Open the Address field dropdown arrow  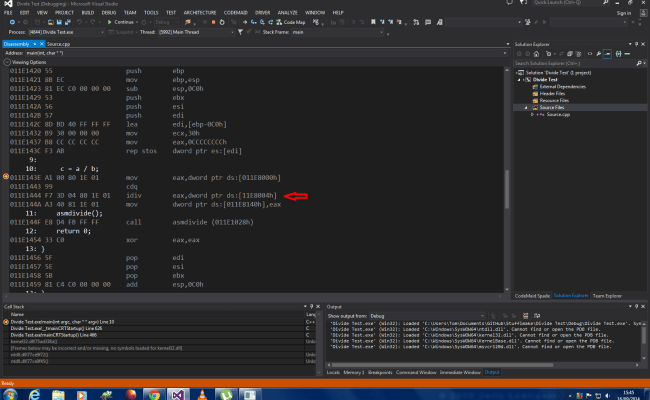point(504,53)
